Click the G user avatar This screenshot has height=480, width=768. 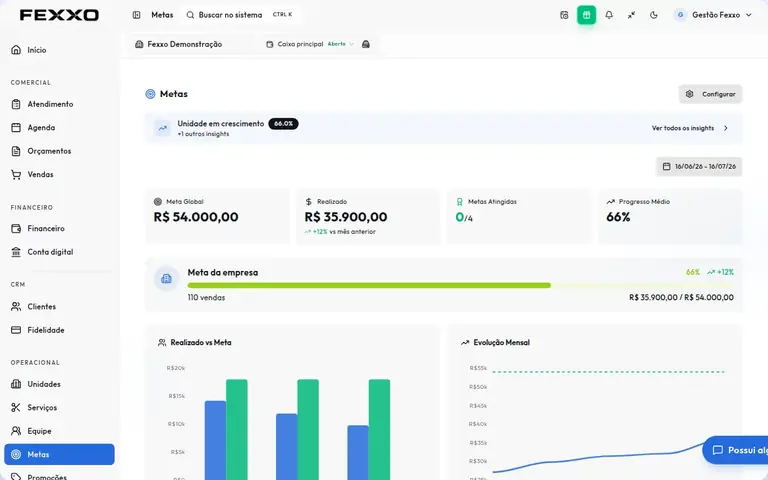(680, 15)
